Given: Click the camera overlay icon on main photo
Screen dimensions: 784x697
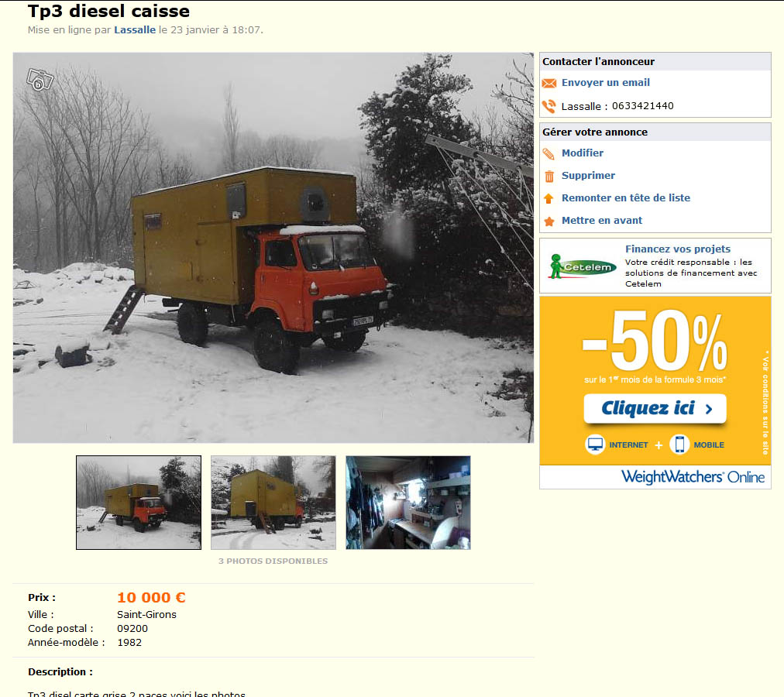Looking at the screenshot, I should coord(40,80).
